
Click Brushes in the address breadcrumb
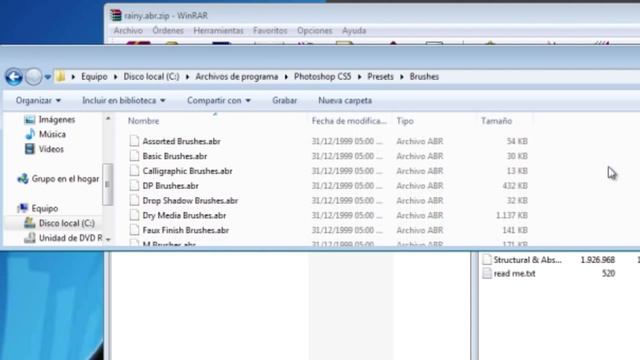[x=424, y=77]
